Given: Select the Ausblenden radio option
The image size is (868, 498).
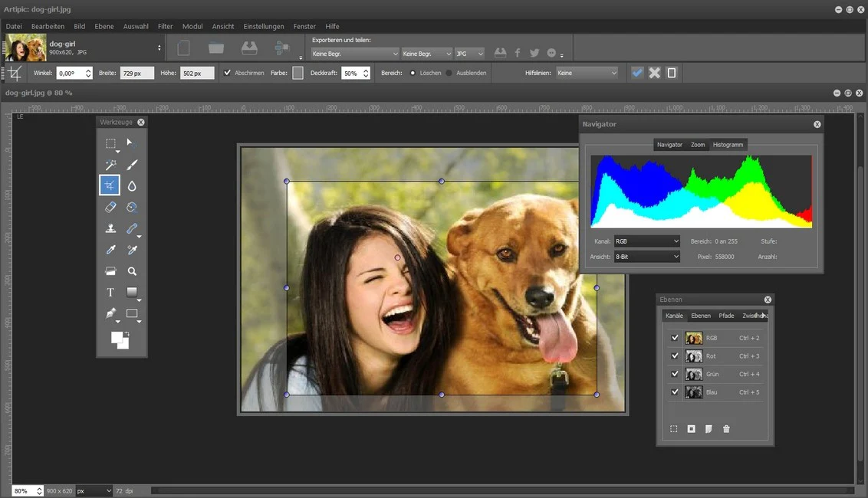Looking at the screenshot, I should coord(449,73).
